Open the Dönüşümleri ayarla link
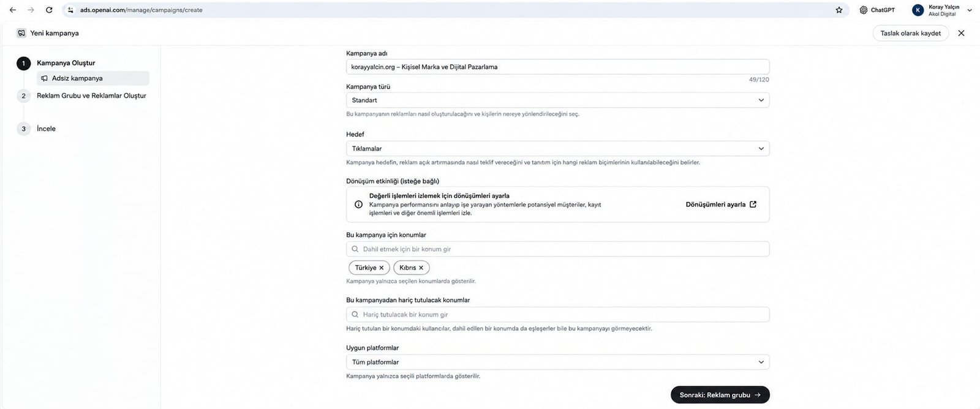 pyautogui.click(x=721, y=204)
